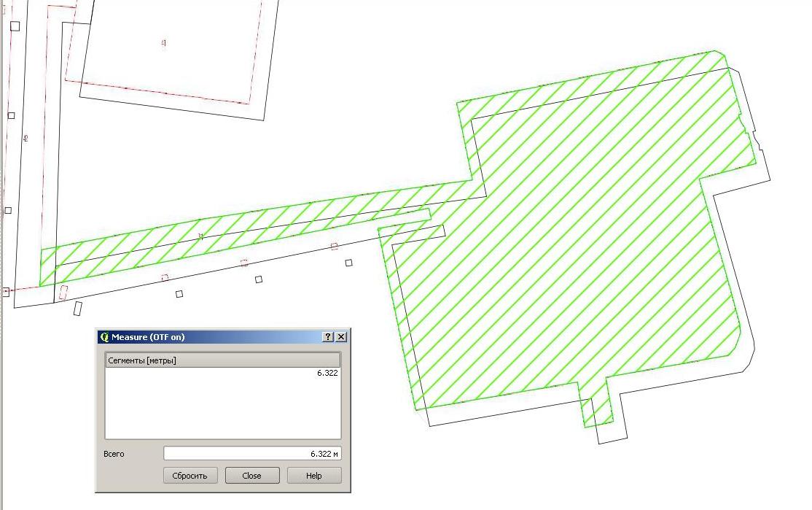This screenshot has height=510, width=812.
Task: Click the Всего total value field
Action: (252, 454)
